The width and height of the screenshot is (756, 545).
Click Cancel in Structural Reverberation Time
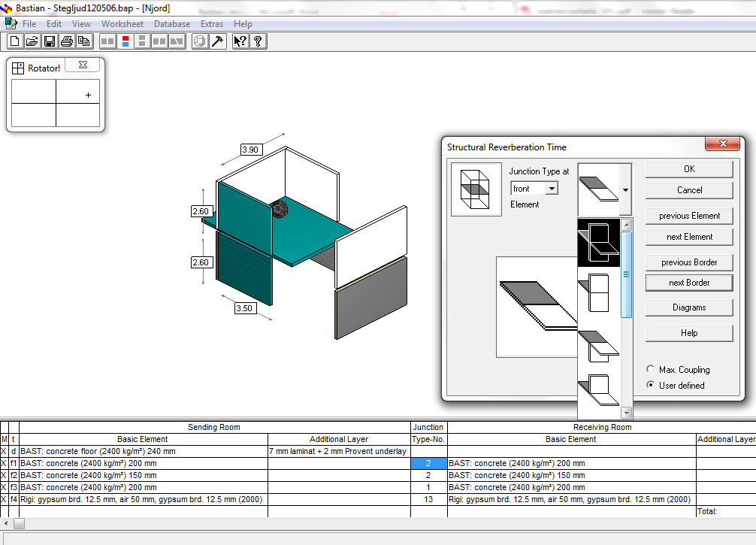coord(689,190)
